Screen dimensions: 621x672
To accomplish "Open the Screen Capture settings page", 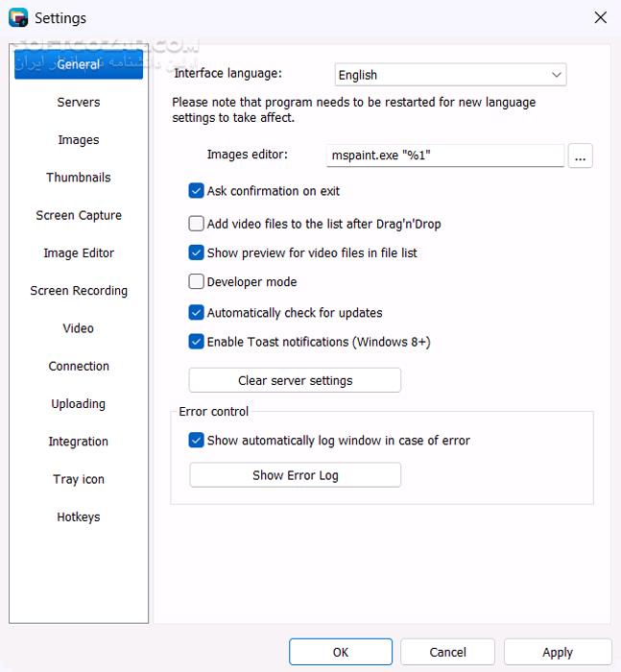I will click(x=79, y=215).
